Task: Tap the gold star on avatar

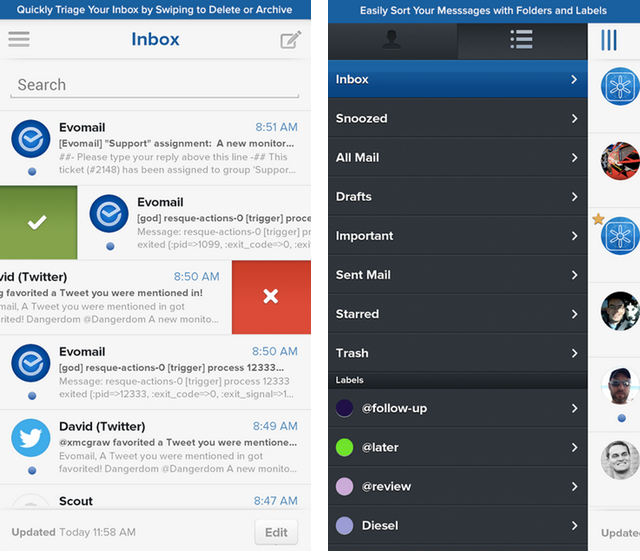Action: (x=598, y=219)
